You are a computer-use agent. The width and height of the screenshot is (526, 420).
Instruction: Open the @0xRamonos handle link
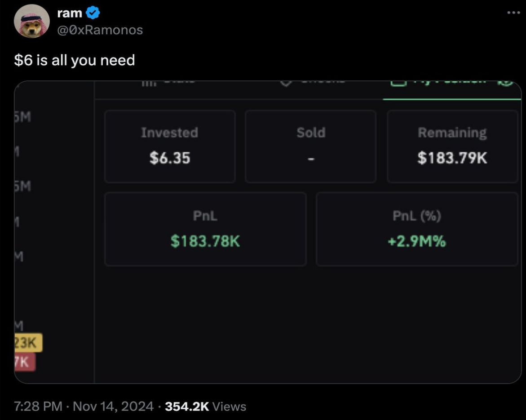tap(100, 30)
